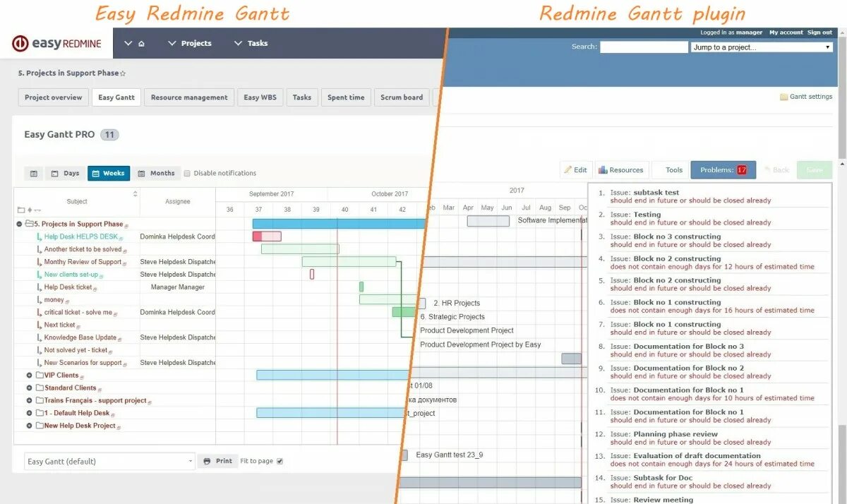Open the Easy Gantt (default) selector
This screenshot has width=847, height=504.
pos(109,462)
